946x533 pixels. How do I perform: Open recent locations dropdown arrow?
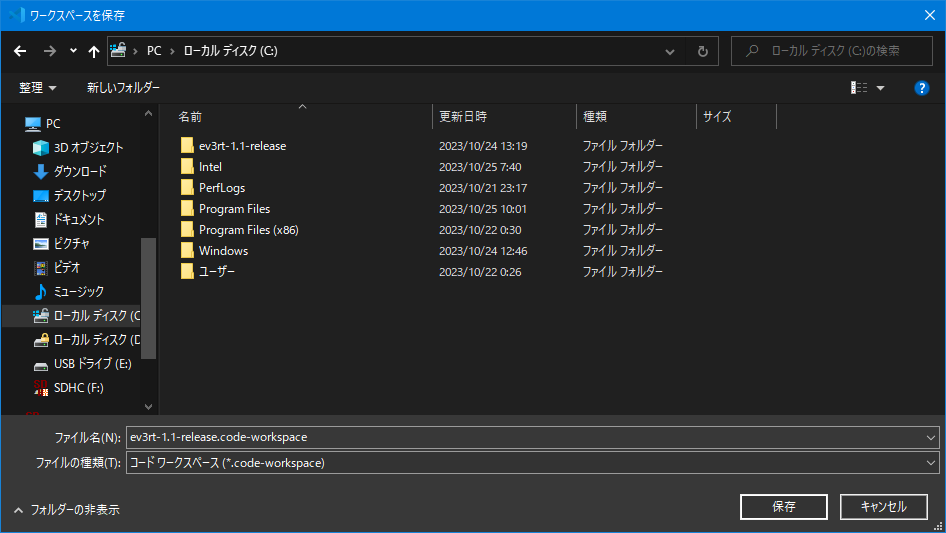pos(73,51)
